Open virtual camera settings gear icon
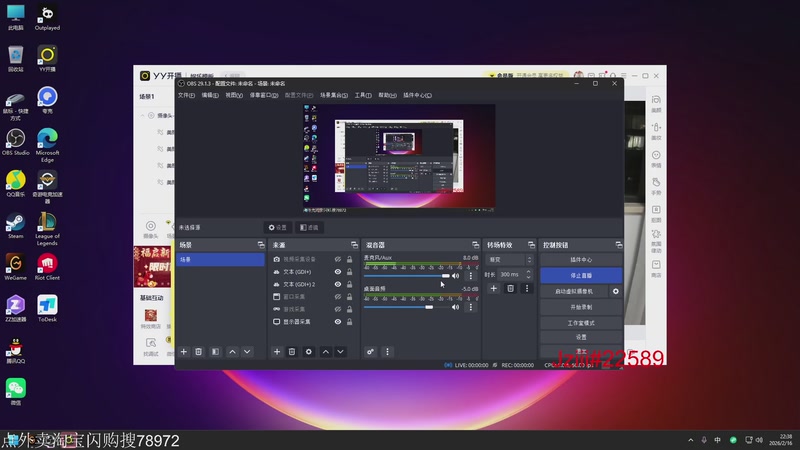 616,291
